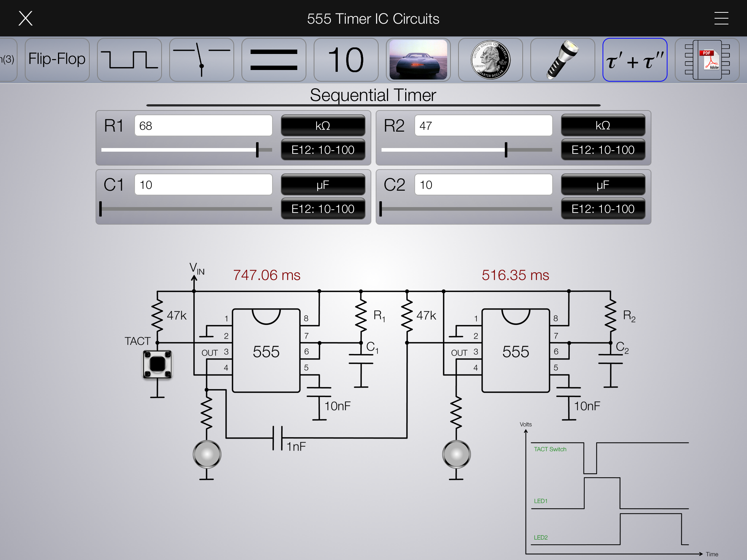Viewport: 747px width, 560px height.
Task: Select the two parallel lines icon
Action: click(274, 60)
